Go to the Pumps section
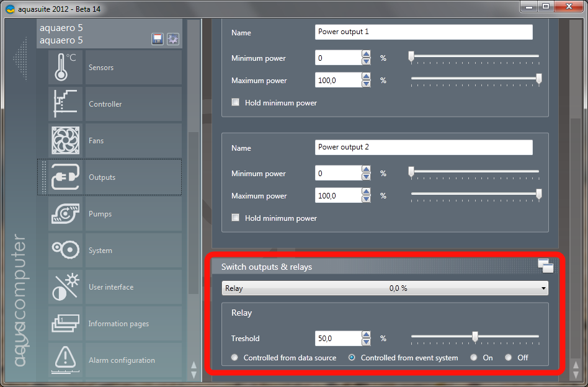 click(133, 214)
